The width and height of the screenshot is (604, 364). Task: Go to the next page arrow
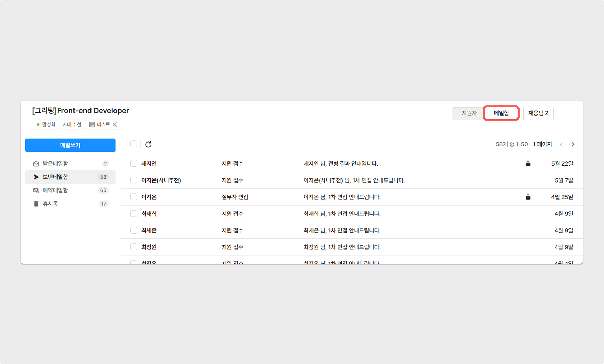click(573, 144)
